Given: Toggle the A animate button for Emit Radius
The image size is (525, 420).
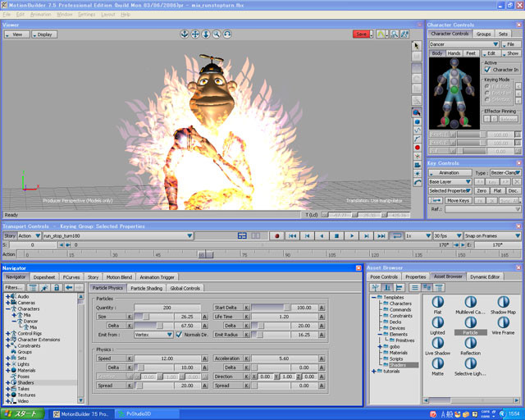Looking at the screenshot, I should coord(322,335).
